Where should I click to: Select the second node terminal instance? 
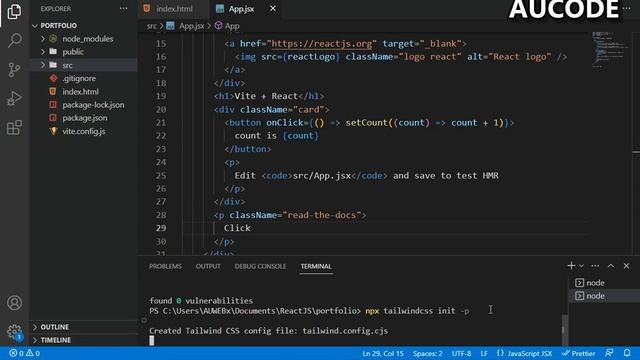click(x=604, y=296)
